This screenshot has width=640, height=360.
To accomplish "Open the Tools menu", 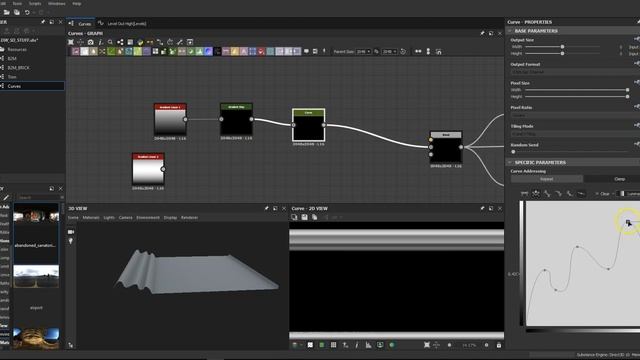I will (17, 3).
